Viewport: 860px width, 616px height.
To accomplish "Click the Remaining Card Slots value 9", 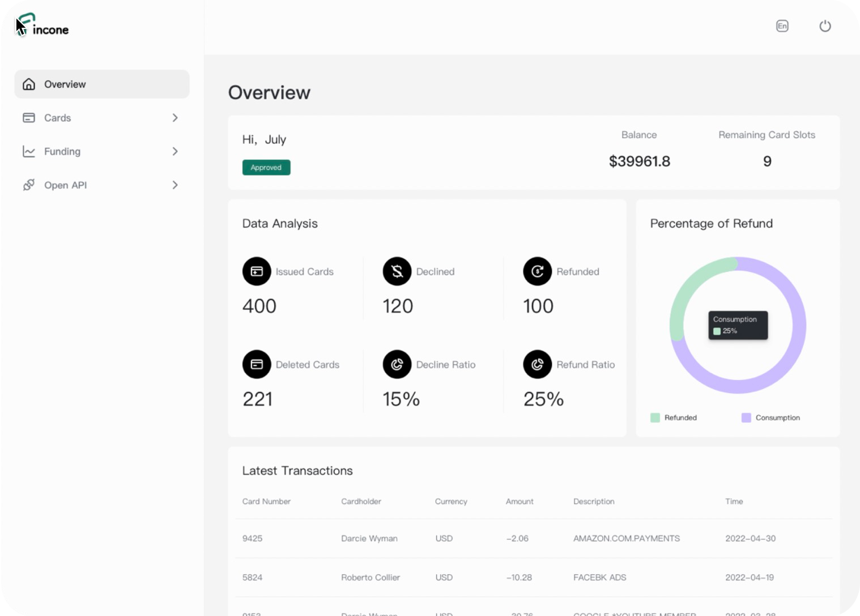I will [767, 161].
